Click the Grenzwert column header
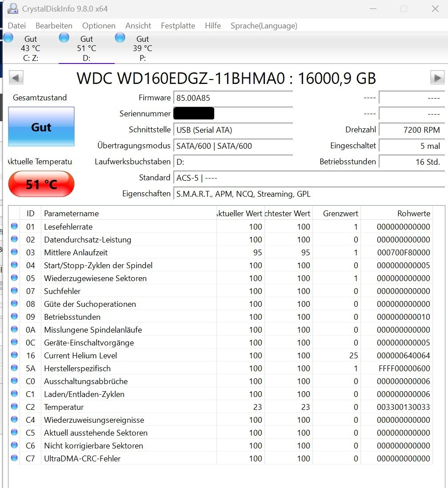This screenshot has width=448, height=488. 337,213
